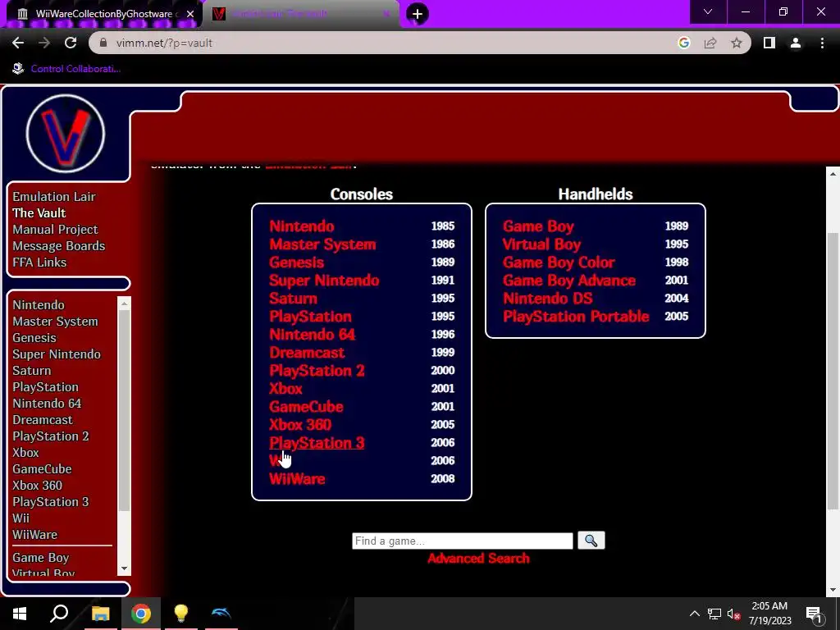Click the site lock icon
This screenshot has width=840, height=630.
tap(103, 43)
